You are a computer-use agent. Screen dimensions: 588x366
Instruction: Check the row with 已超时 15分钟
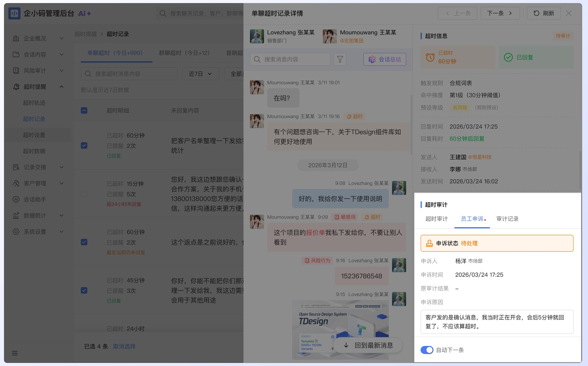(84, 194)
